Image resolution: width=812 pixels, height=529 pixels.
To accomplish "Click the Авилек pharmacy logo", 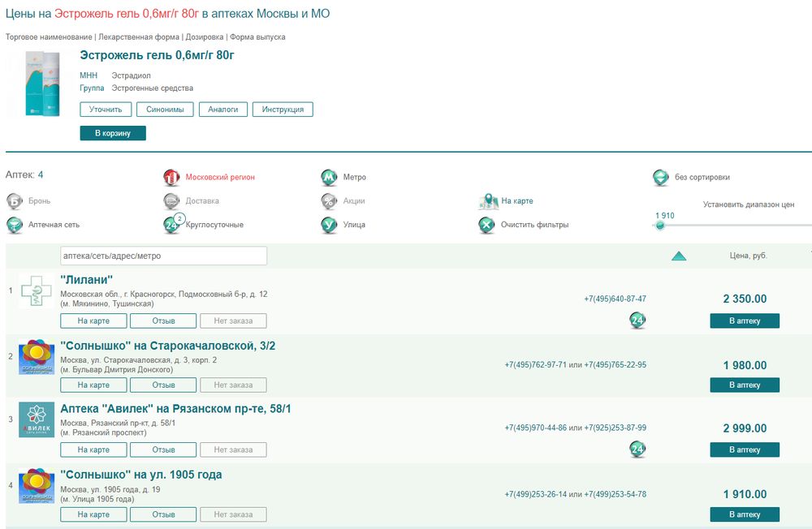I will click(37, 419).
